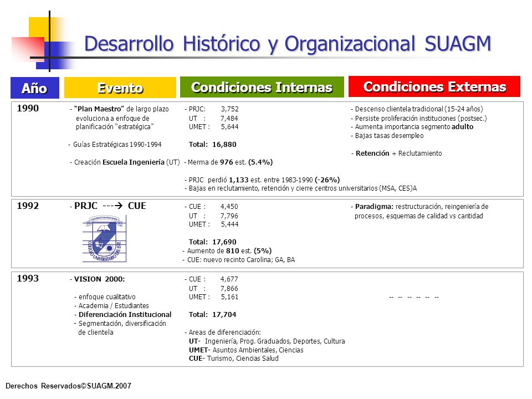Viewport: 532px width, 399px height.
Task: Click Diferenciación Institucional
Action: coord(123,315)
